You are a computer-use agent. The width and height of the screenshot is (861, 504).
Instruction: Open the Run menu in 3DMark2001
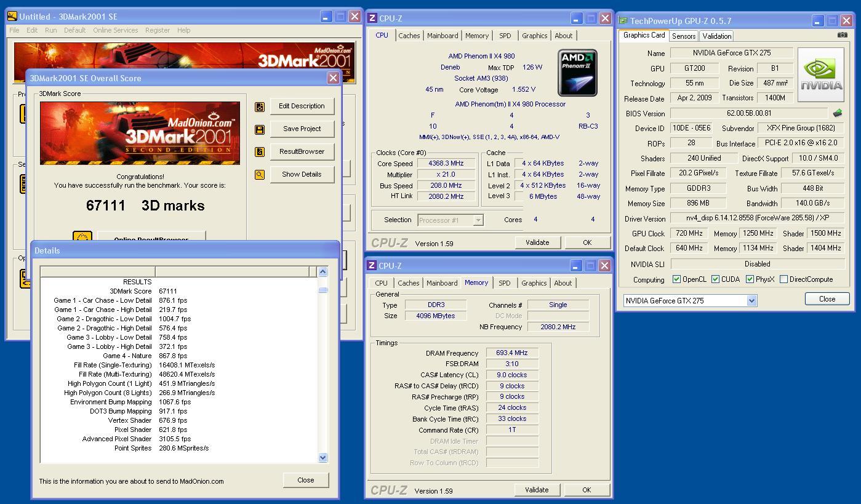[51, 30]
